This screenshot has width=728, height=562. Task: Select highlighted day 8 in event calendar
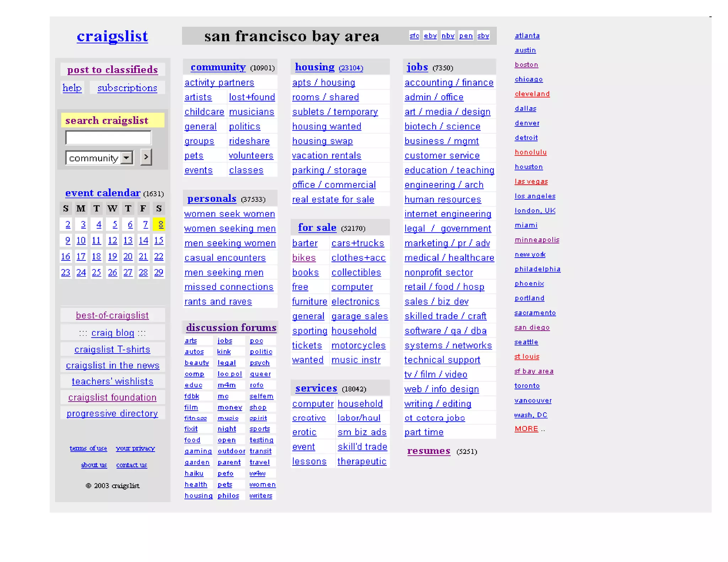[160, 225]
